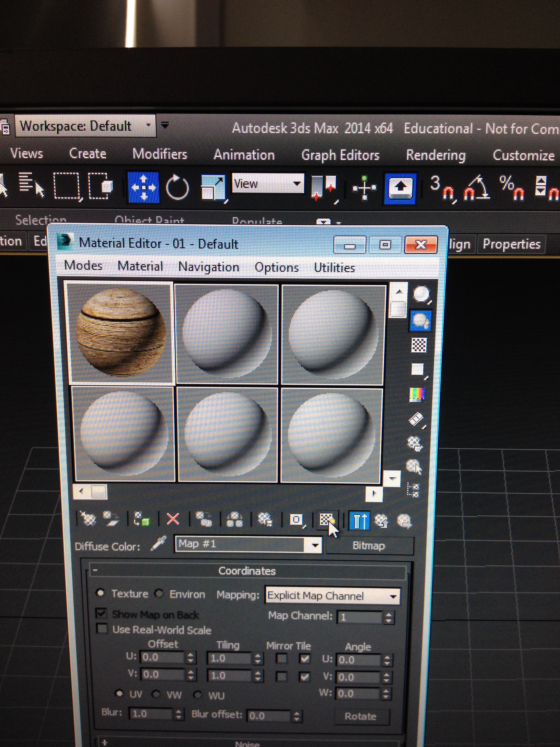Open Material/Map Navigator

tap(413, 490)
